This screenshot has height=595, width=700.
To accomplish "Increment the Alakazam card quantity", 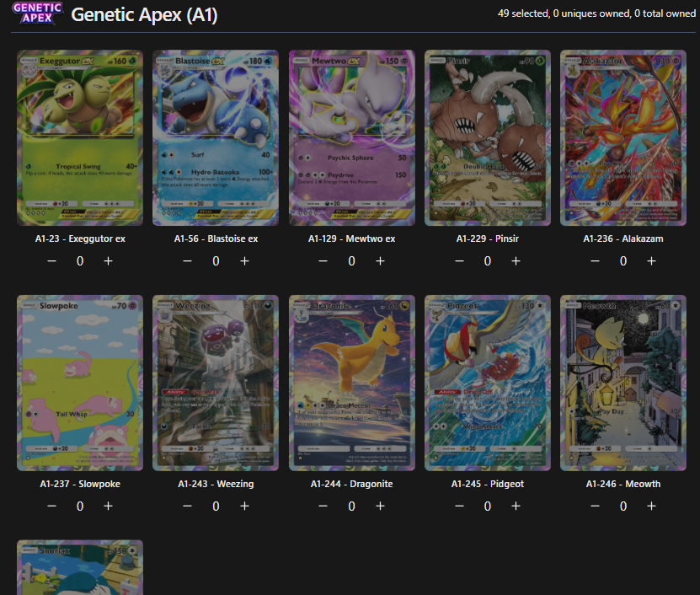I will click(651, 261).
